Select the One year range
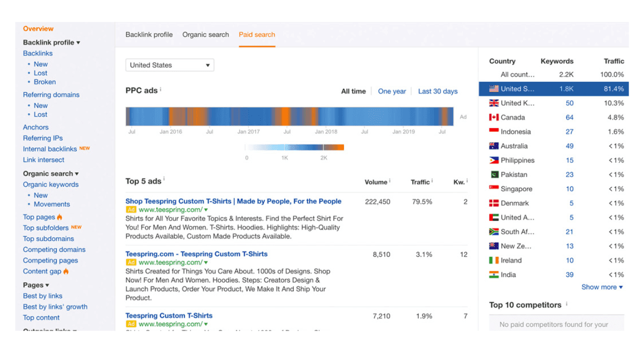Image resolution: width=644 pixels, height=353 pixels. click(x=392, y=91)
